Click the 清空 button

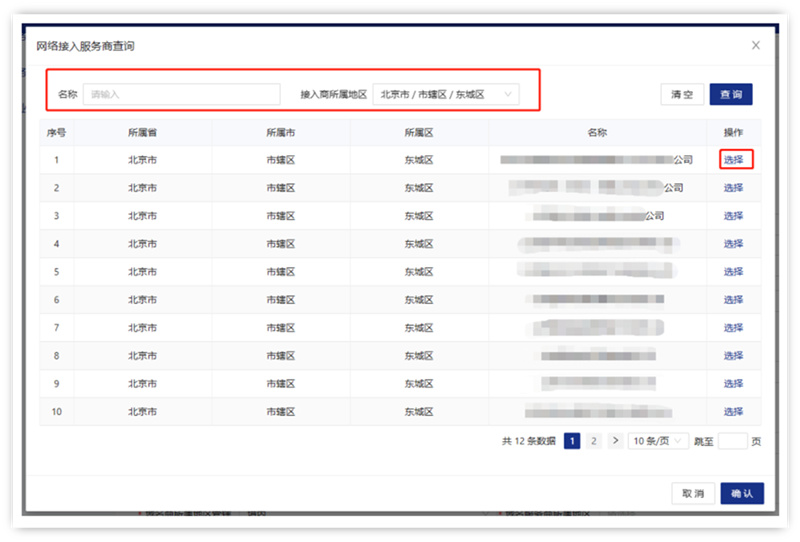coord(682,94)
